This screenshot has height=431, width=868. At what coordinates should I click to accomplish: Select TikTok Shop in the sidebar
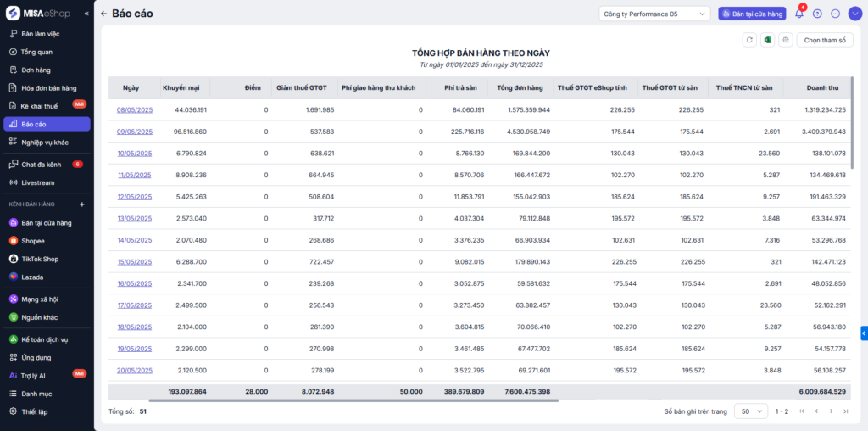click(40, 259)
